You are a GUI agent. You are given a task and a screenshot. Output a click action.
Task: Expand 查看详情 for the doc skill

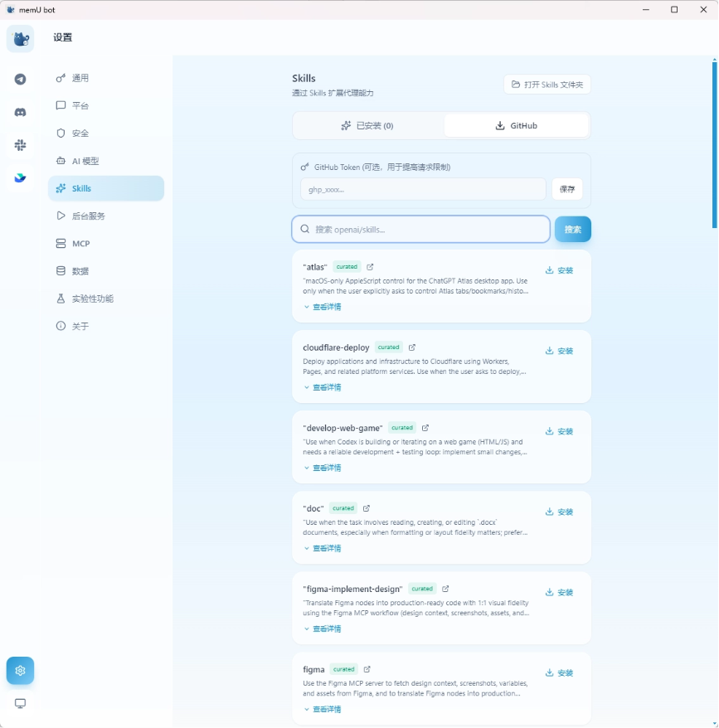point(323,548)
